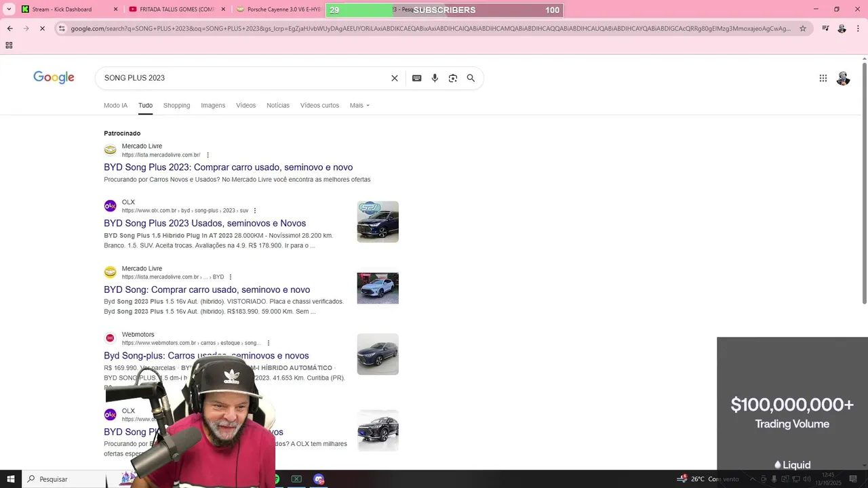
Task: Open the on-screen keyboard input tool
Action: point(416,78)
